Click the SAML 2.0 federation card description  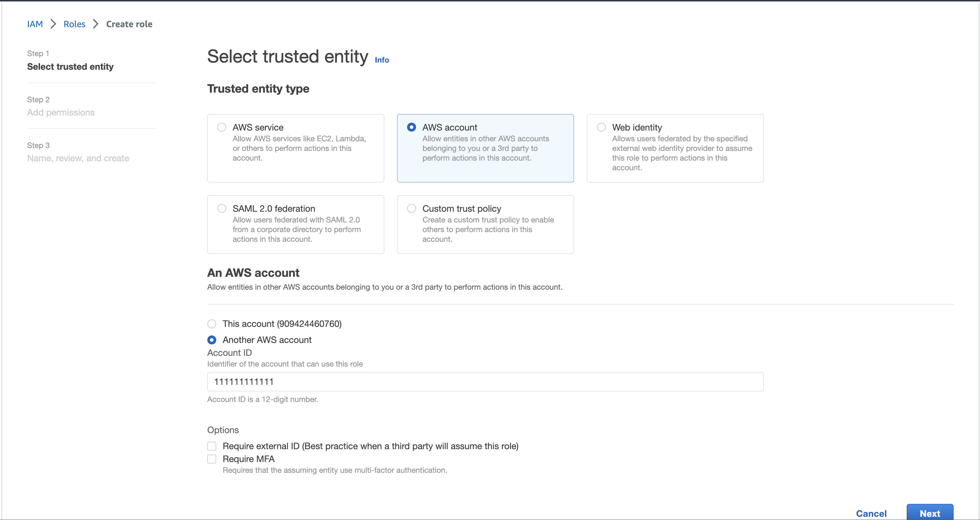coord(296,229)
